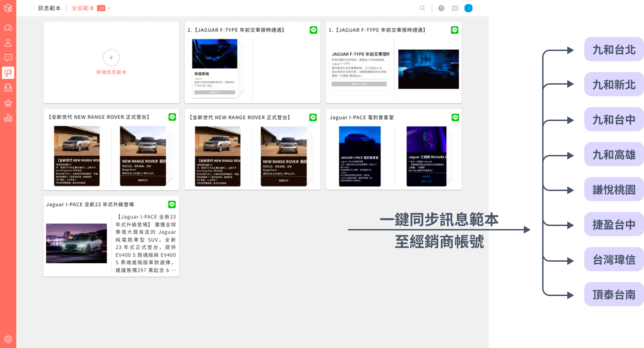Click the 新增訊息範本 plus button
The image size is (644, 348).
pos(111,58)
